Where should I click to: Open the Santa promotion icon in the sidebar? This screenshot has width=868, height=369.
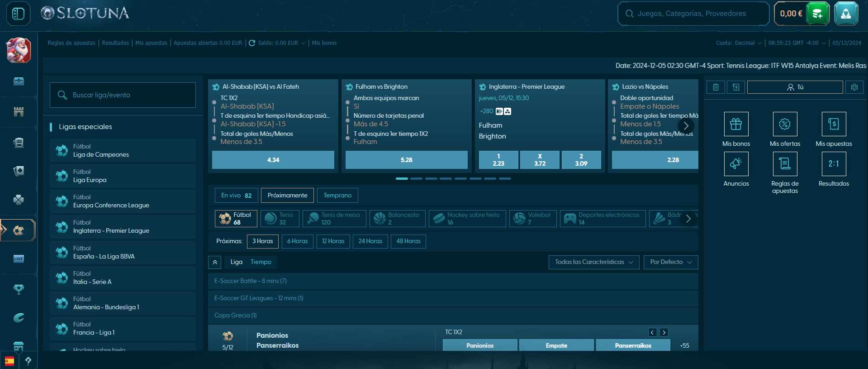pos(19,50)
